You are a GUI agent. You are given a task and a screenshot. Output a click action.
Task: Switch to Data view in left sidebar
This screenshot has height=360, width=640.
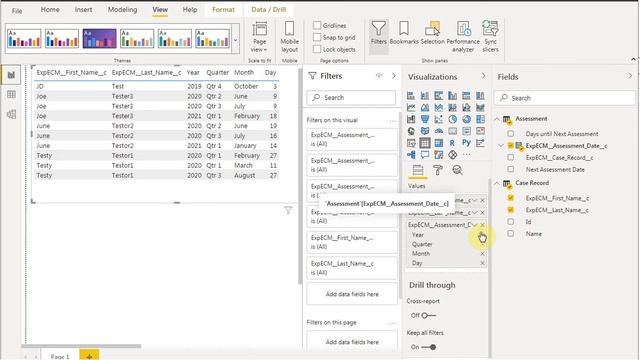(11, 95)
